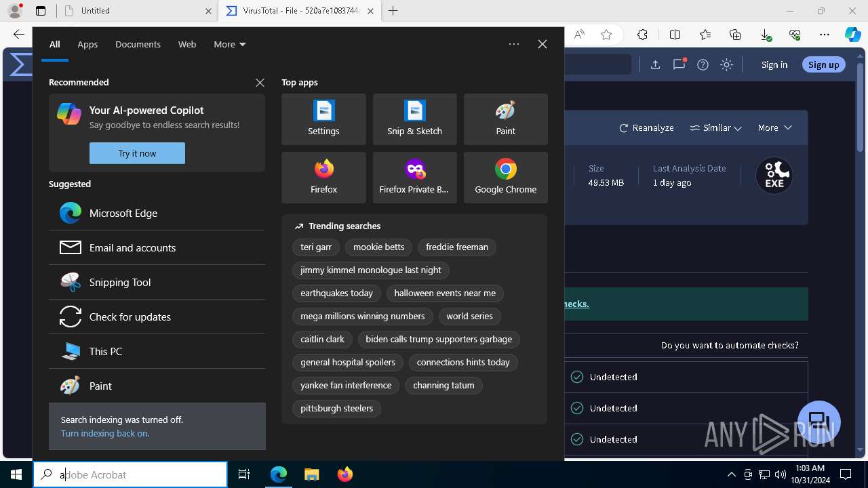Switch to Apps search tab

coord(87,44)
